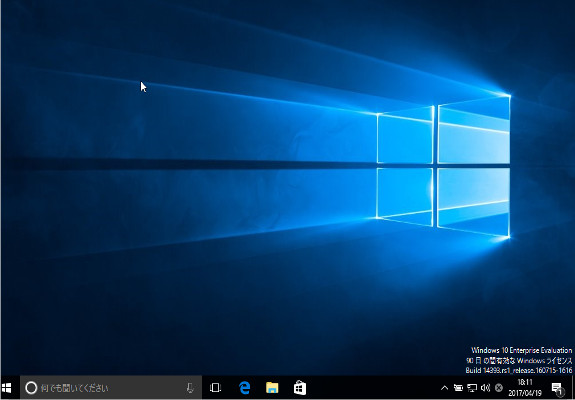Click the Cortana circle icon
575x400 pixels.
(x=31, y=388)
